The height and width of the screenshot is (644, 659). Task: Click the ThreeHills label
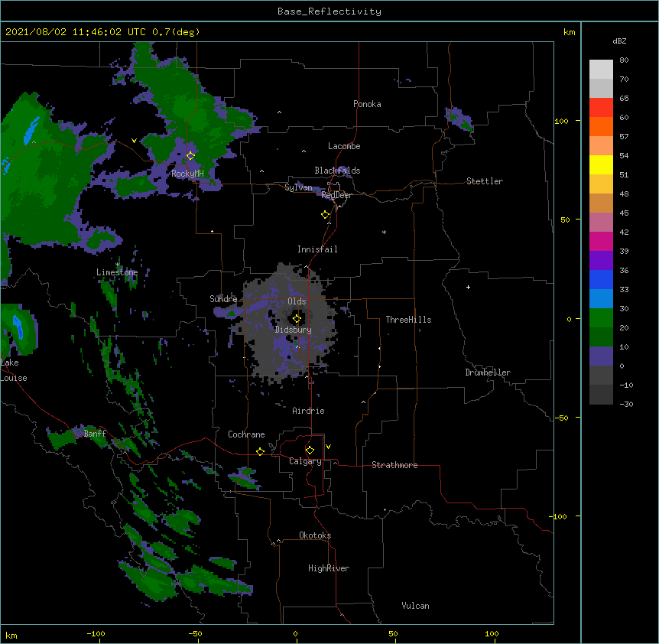(x=408, y=320)
